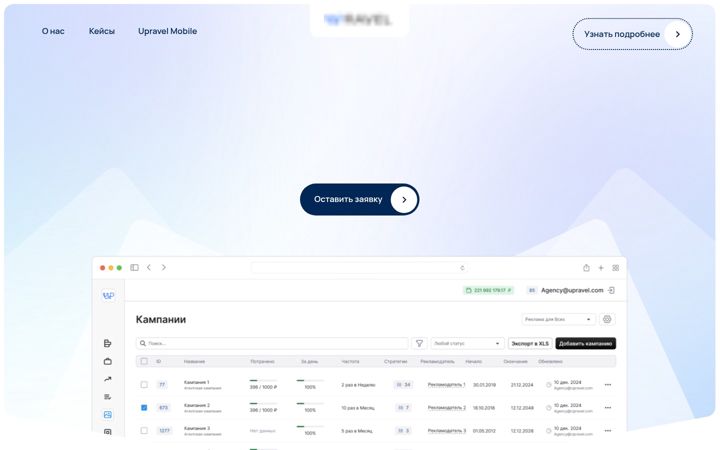Click the filter funnel icon
720x450 pixels.
(x=419, y=343)
